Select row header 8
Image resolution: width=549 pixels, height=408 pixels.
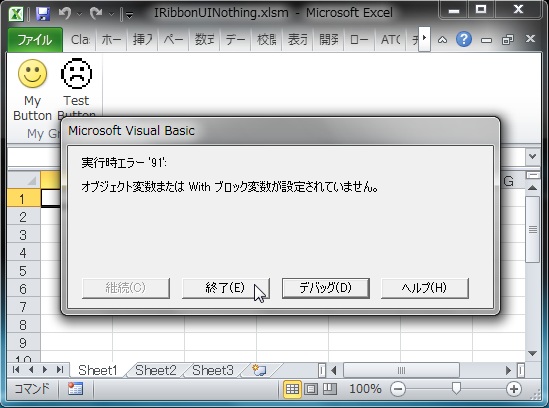[x=23, y=325]
